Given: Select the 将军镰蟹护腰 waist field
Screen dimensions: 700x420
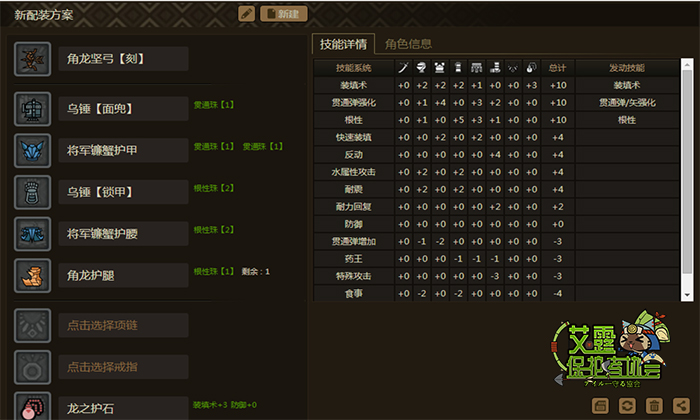Looking at the screenshot, I should click(x=123, y=234).
